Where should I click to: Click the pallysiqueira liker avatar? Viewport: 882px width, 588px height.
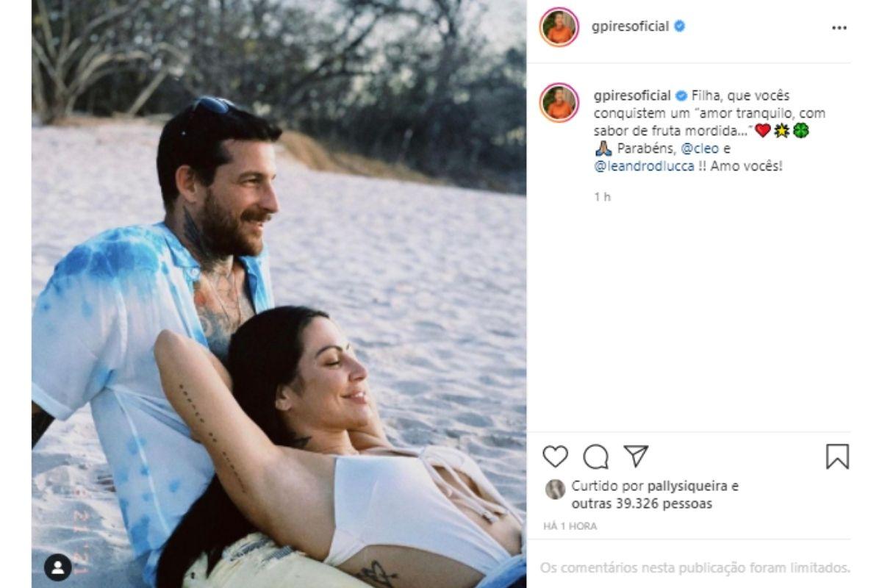tap(555, 490)
